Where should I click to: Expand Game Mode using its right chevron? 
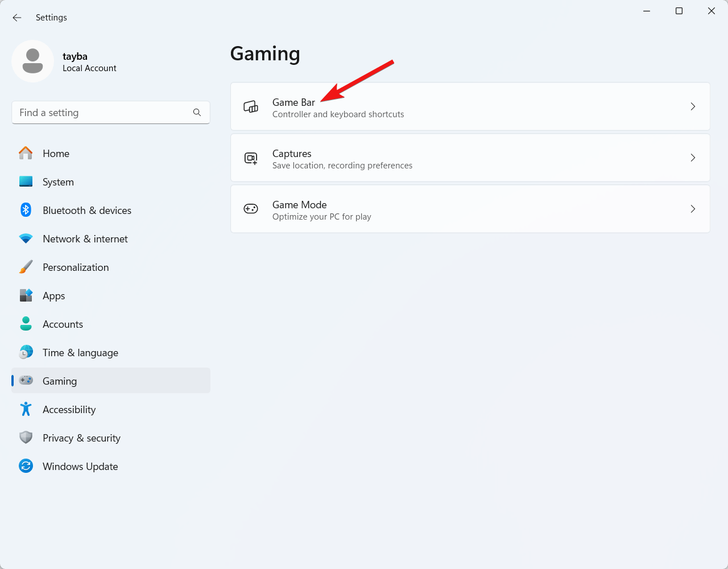click(x=693, y=209)
